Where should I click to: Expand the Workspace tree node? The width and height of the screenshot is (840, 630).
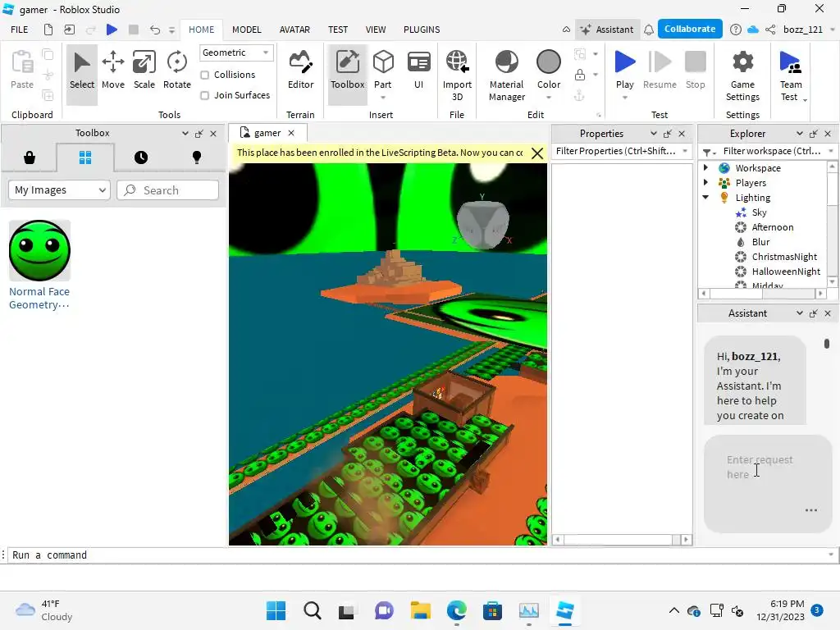click(x=706, y=167)
